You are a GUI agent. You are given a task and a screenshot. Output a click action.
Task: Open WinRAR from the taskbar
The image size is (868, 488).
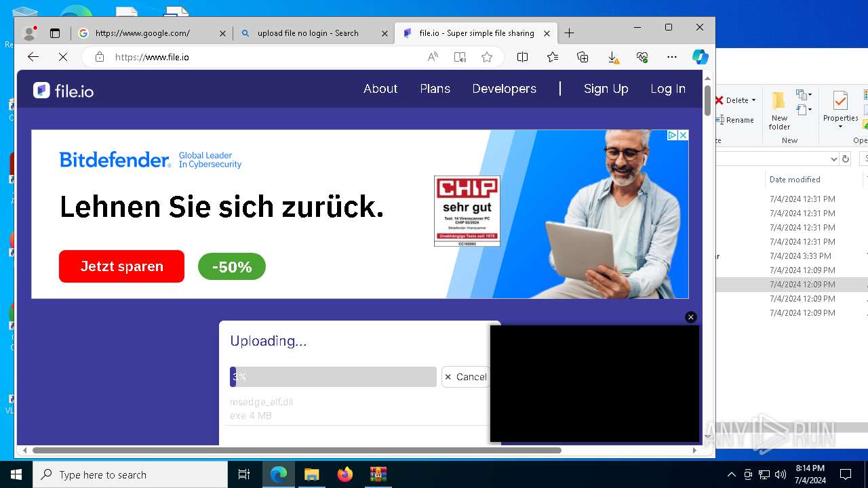click(x=378, y=474)
